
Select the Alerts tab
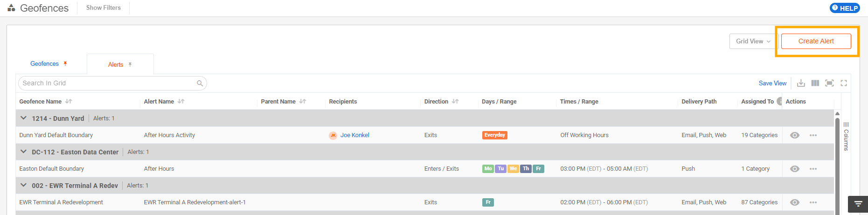tap(116, 64)
